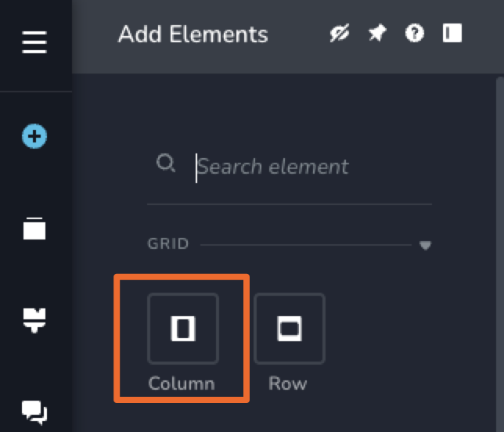Hide panel using crossed-out eye icon
The height and width of the screenshot is (432, 504).
(340, 34)
